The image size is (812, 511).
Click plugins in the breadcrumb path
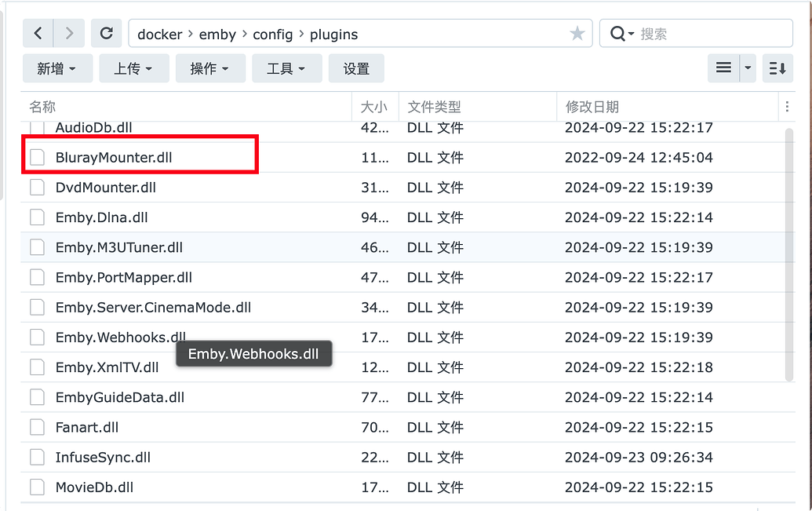(333, 35)
